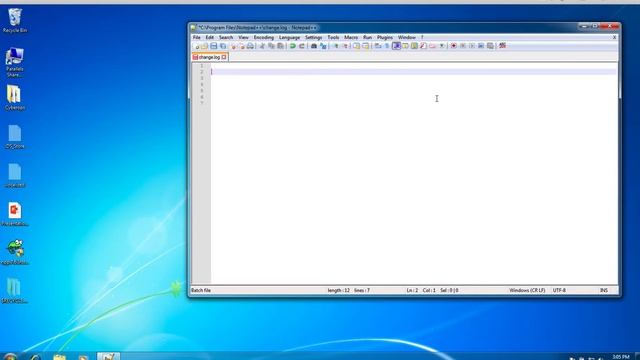The image size is (640, 360).
Task: Click the spell check ABC toolbar icon
Action: coord(502,46)
